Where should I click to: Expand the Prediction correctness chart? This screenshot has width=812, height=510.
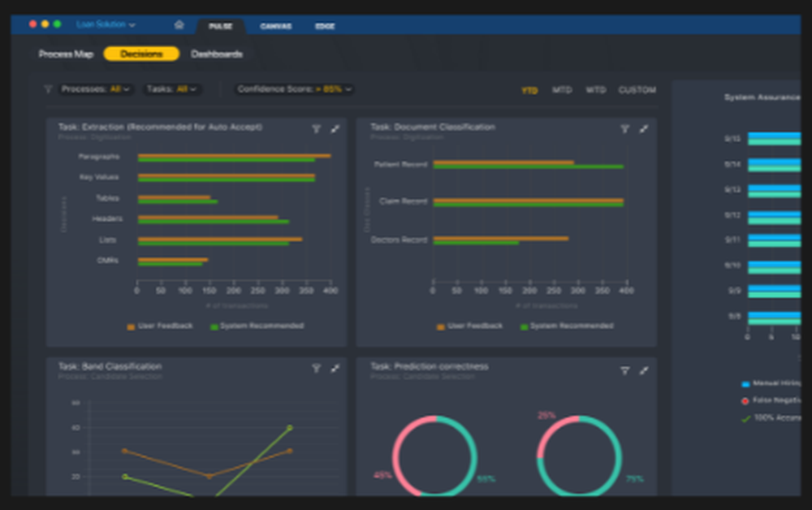click(x=644, y=370)
